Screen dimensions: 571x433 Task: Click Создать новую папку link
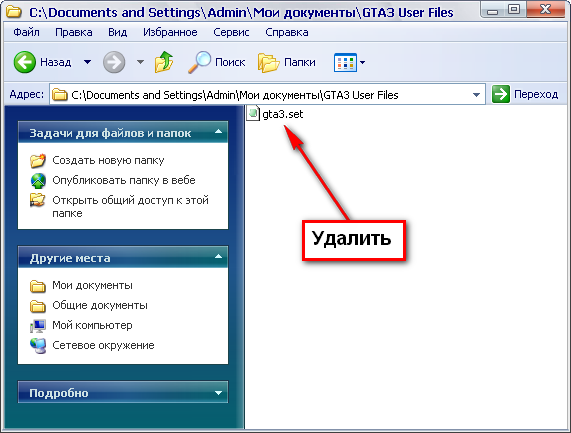coord(108,160)
